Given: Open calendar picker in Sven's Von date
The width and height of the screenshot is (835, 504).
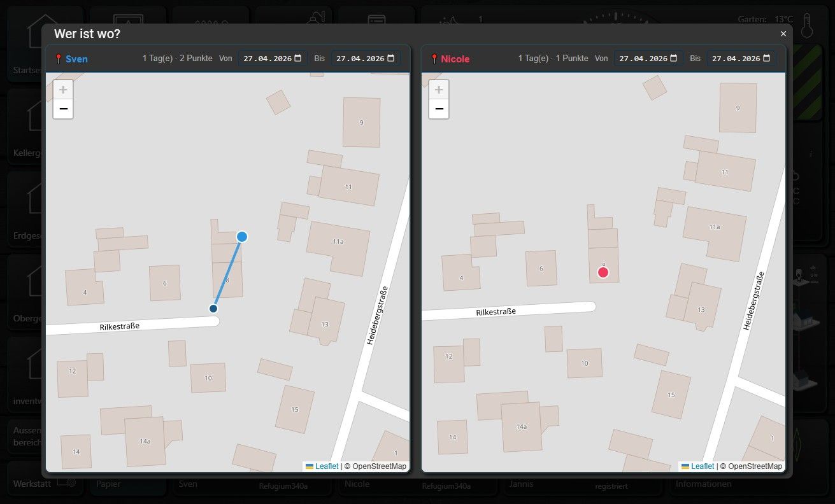Looking at the screenshot, I should (x=298, y=58).
